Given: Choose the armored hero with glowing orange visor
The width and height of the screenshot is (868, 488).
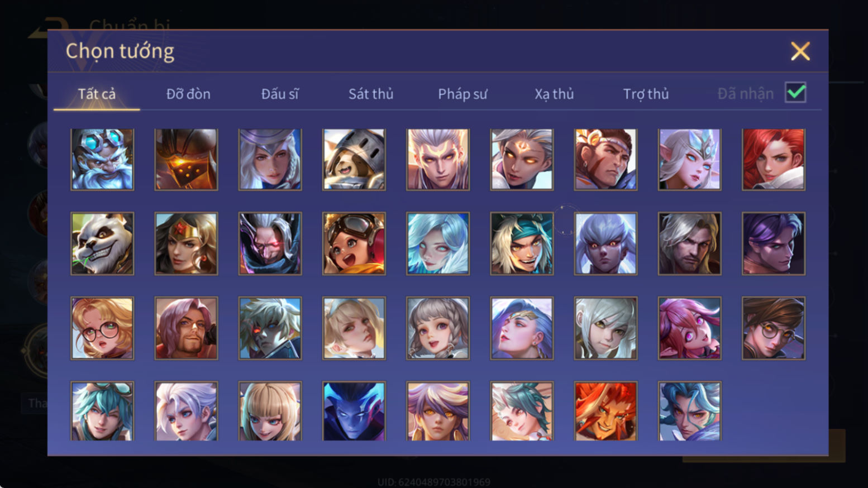Looking at the screenshot, I should point(186,160).
